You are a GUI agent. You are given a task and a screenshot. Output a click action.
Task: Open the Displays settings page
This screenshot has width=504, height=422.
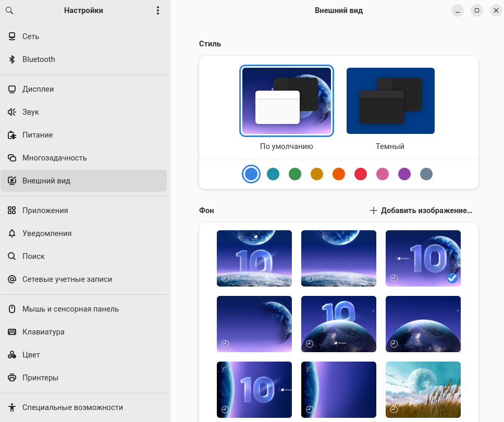[x=38, y=89]
